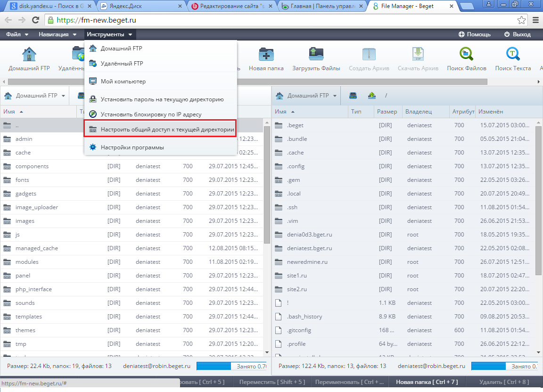Screen dimensions: 543x392
Task: Click the Новая папка toolbar icon
Action: 266,54
